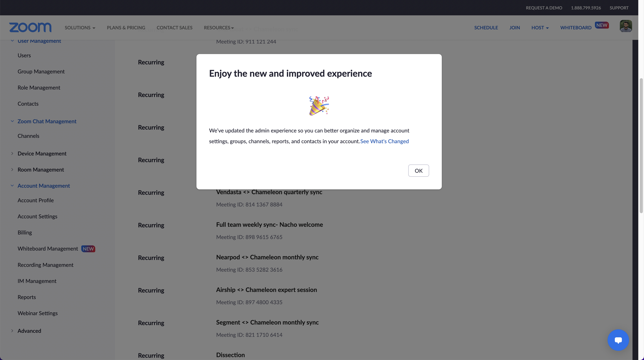Open Contact Sales page

pyautogui.click(x=174, y=27)
